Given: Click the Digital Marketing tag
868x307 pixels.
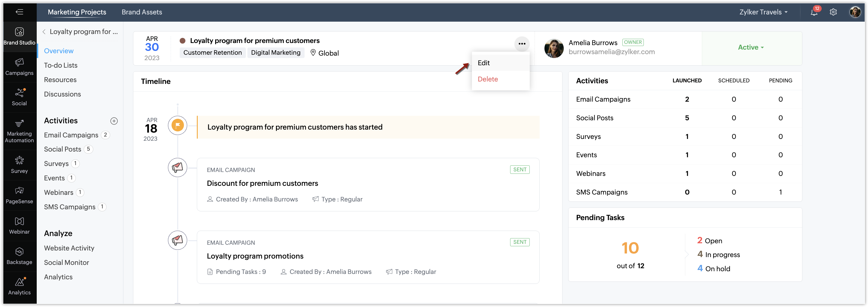Looking at the screenshot, I should click(276, 53).
